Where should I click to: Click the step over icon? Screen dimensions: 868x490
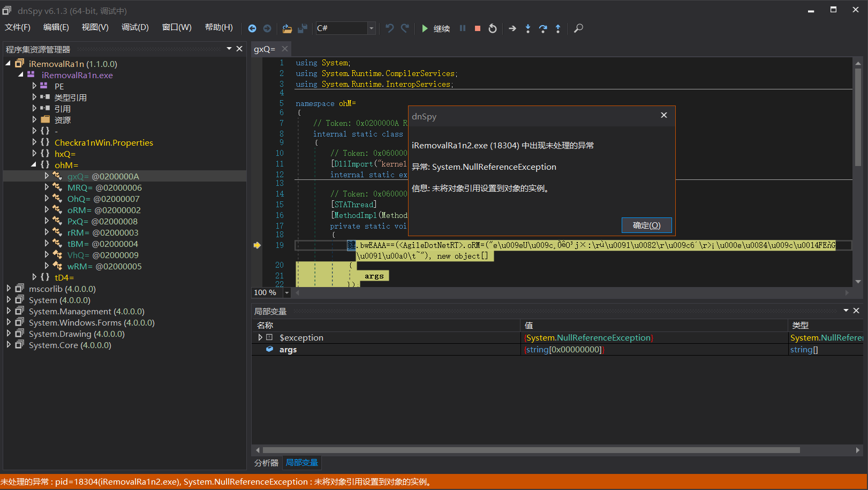click(543, 28)
